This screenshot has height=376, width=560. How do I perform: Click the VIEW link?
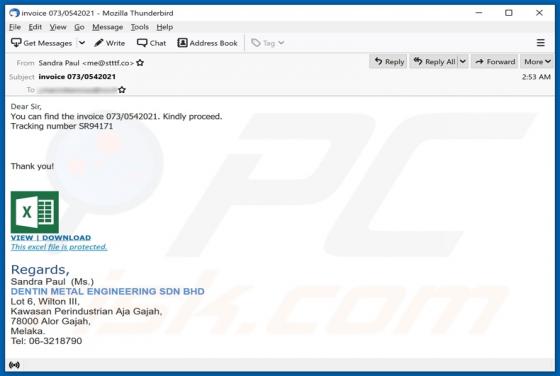pos(22,238)
